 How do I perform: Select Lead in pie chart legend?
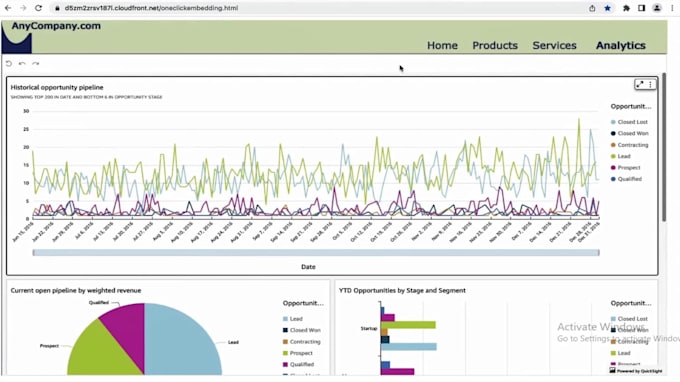coord(292,319)
